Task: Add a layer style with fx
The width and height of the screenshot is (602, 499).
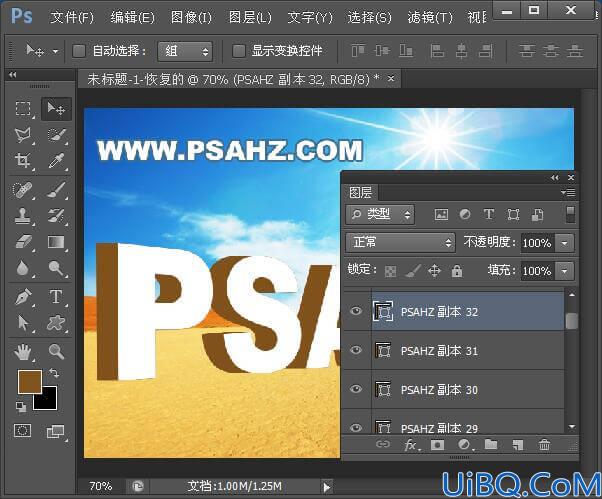Action: [412, 445]
